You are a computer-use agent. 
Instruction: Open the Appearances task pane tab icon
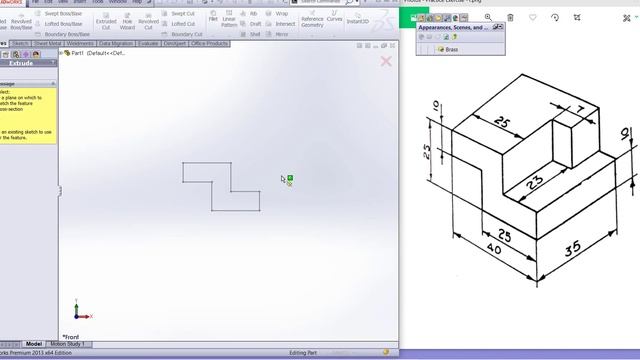point(456,18)
